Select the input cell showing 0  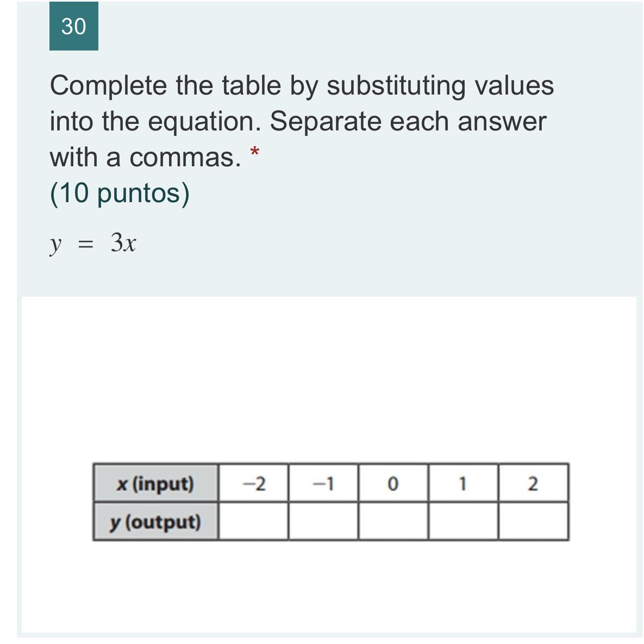(x=393, y=483)
